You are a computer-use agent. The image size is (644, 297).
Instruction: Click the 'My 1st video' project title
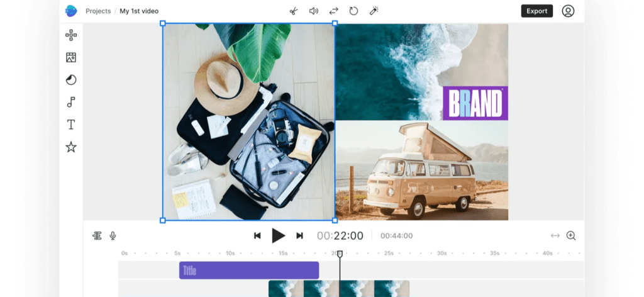(139, 11)
